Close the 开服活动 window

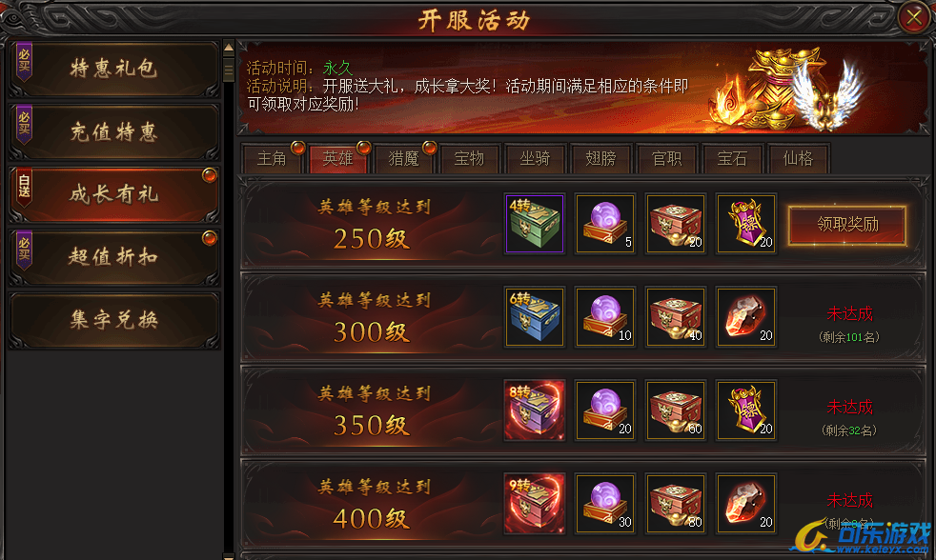[x=914, y=17]
